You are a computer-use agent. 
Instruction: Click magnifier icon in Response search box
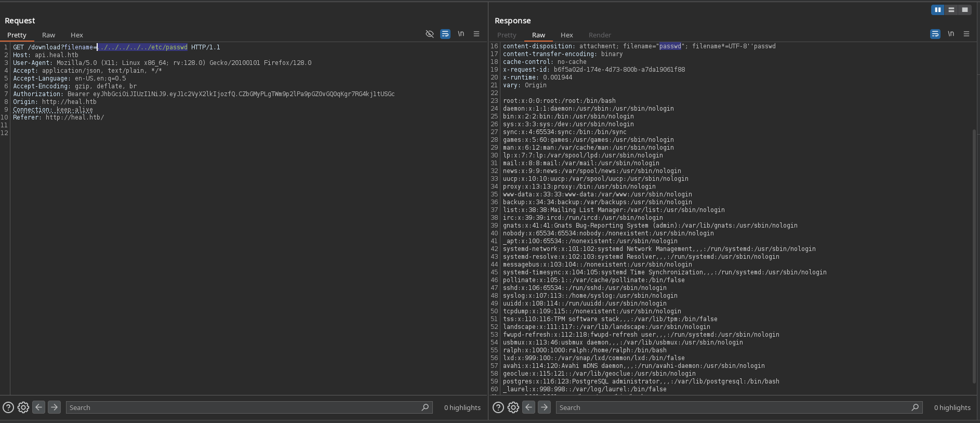tap(916, 407)
